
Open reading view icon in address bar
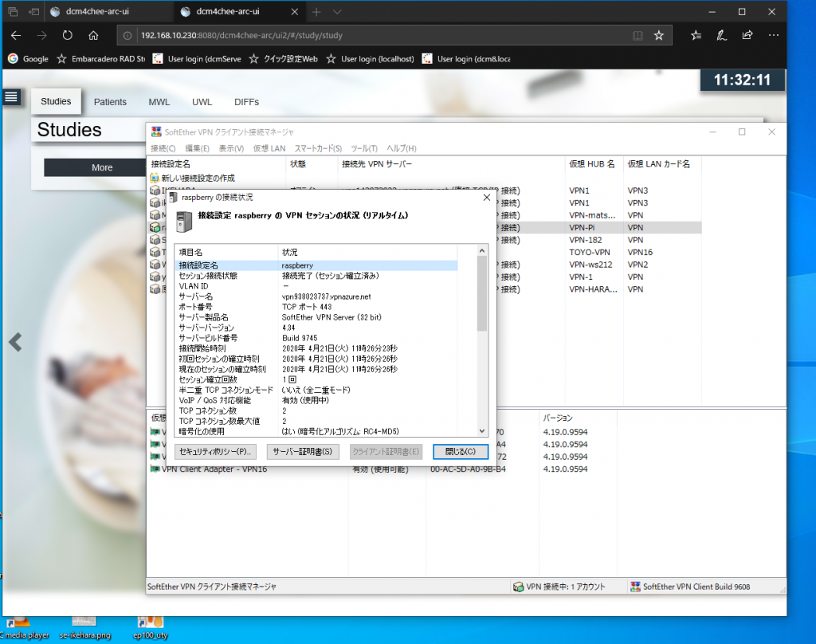(x=637, y=35)
